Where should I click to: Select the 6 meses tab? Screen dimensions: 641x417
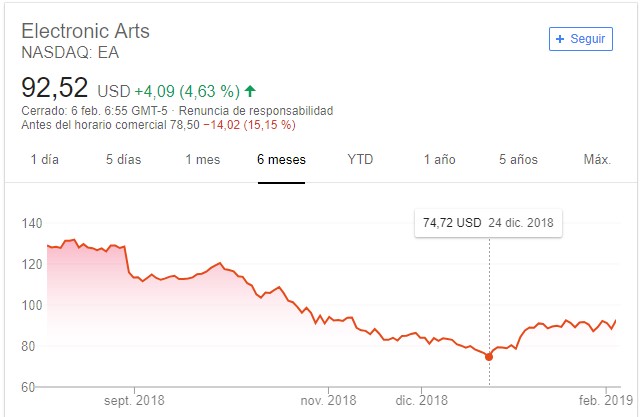281,160
